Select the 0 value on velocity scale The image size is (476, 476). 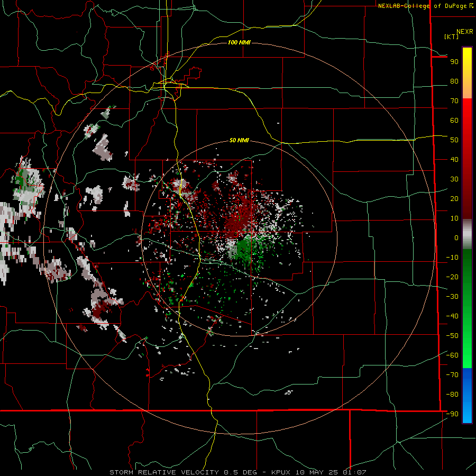[x=456, y=238]
